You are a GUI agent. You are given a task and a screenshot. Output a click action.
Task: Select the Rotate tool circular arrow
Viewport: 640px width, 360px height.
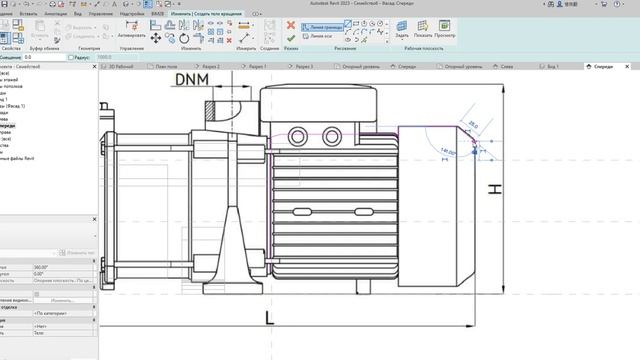click(x=184, y=38)
